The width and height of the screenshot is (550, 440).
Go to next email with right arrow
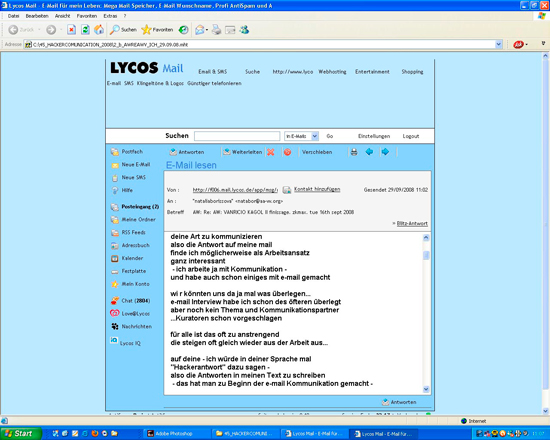[385, 152]
